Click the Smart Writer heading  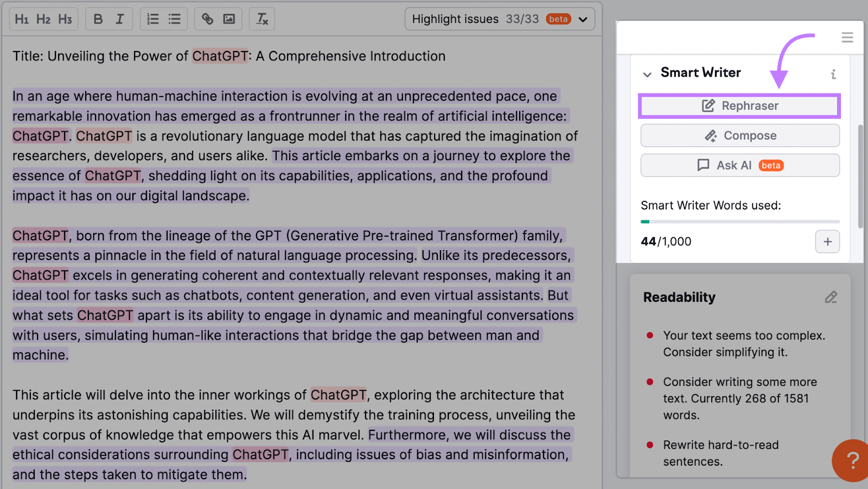pos(700,73)
